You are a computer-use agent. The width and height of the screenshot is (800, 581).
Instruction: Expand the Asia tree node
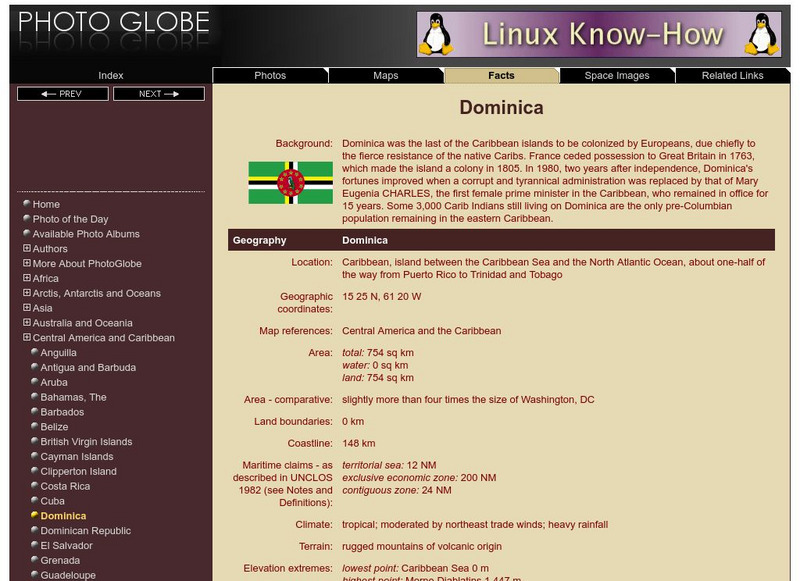[x=27, y=308]
